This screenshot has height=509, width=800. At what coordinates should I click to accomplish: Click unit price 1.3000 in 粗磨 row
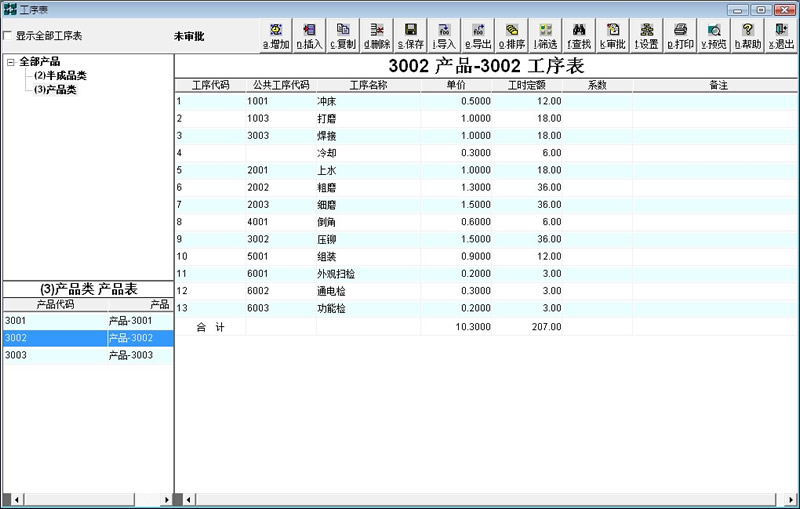456,188
